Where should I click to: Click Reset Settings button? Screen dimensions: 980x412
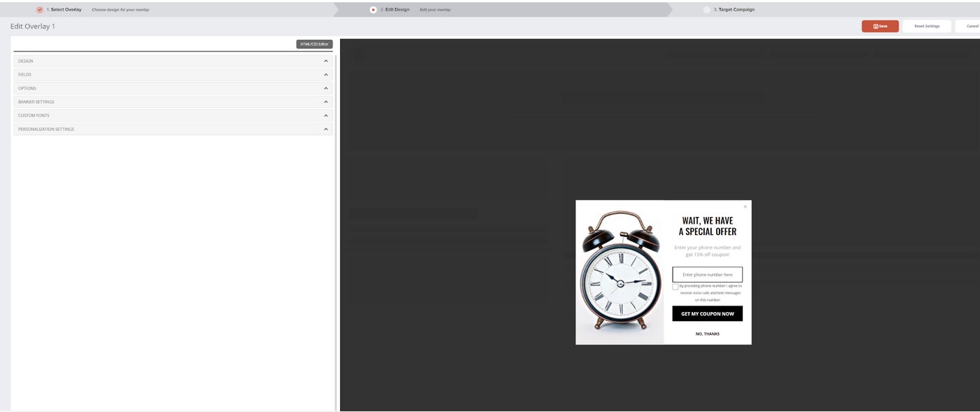click(x=927, y=26)
